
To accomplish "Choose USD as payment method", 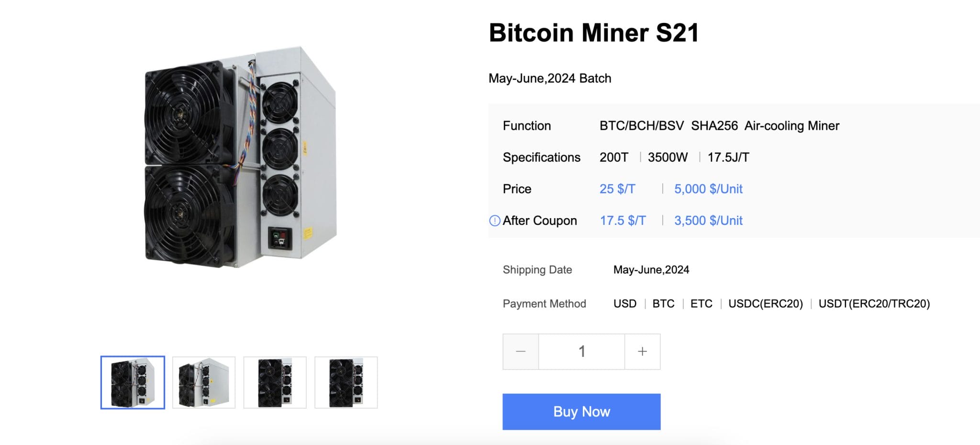I will click(625, 304).
